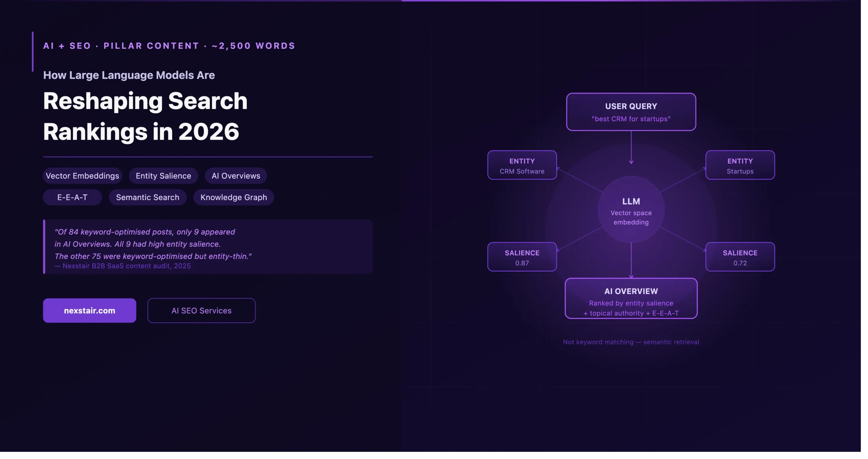Click the USER QUERY diagram box
Screen dimensions: 868x459
pos(631,112)
